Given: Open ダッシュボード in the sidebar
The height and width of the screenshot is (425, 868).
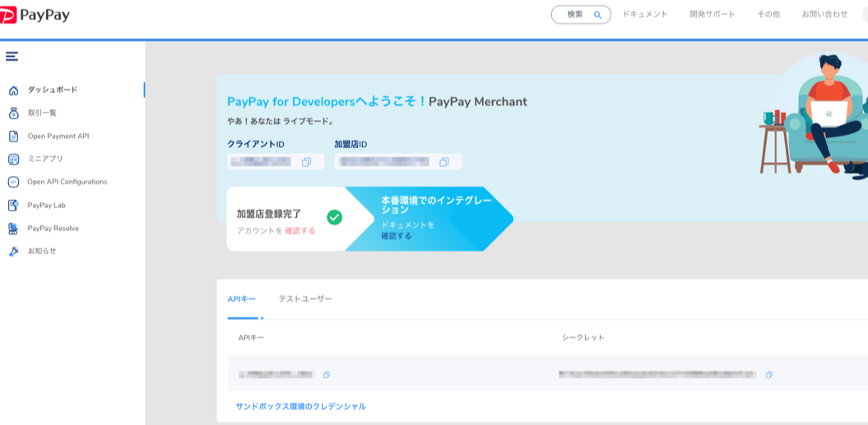Looking at the screenshot, I should click(x=53, y=90).
